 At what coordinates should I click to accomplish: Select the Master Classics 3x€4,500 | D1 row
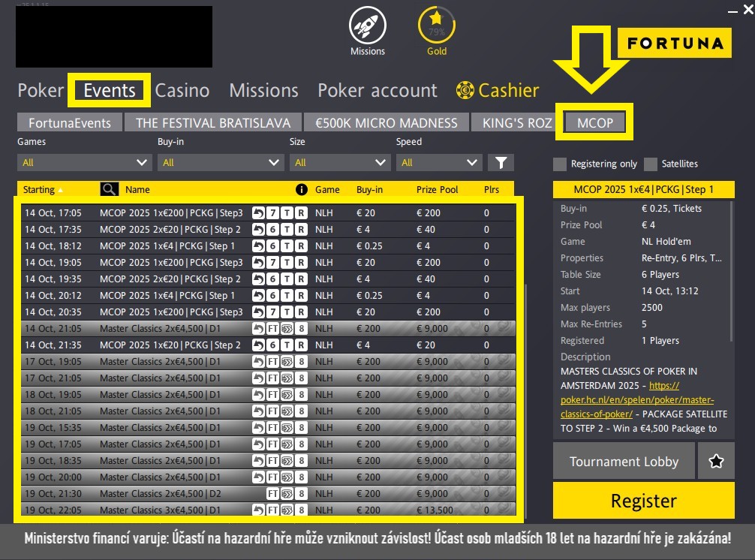tap(268, 510)
